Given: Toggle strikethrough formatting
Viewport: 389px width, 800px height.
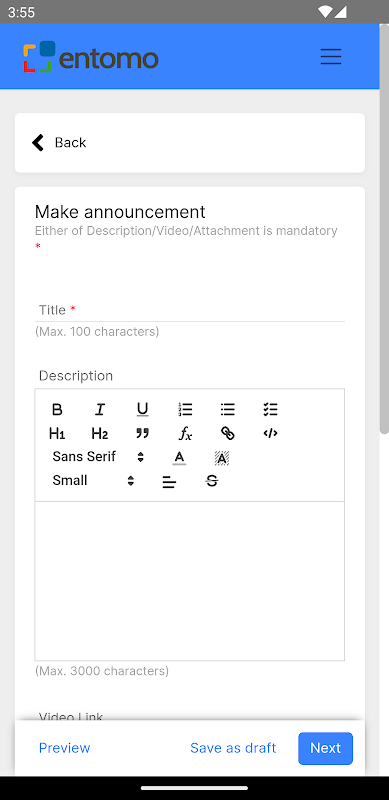Looking at the screenshot, I should 212,481.
